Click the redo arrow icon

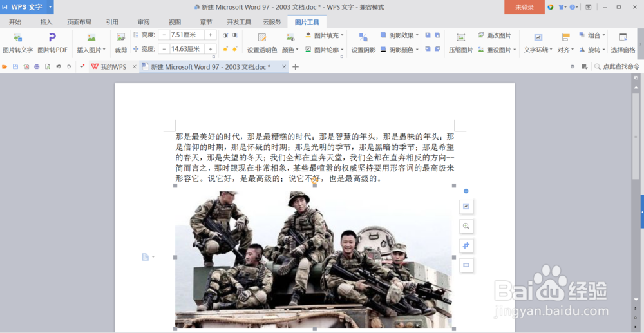[69, 66]
